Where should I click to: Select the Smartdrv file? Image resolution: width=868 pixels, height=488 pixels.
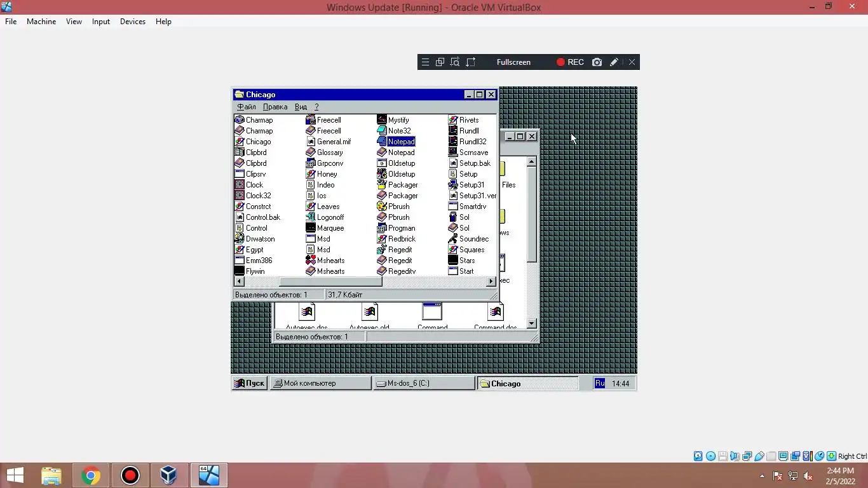(x=468, y=207)
